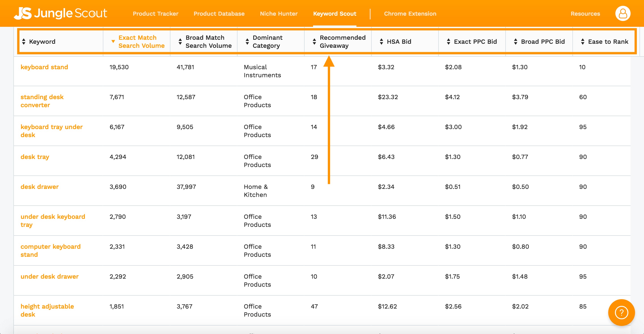The image size is (644, 334).
Task: Click the Exact Match Search Volume sort arrow
Action: [x=113, y=42]
